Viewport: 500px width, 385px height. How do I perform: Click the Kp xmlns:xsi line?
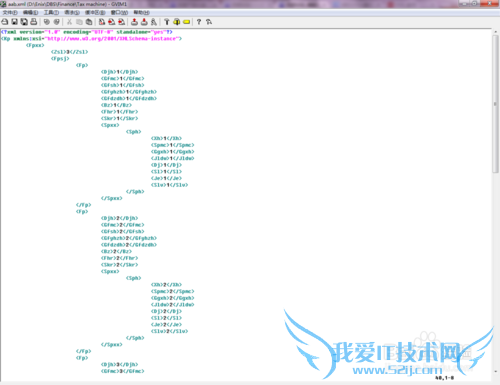click(91, 39)
